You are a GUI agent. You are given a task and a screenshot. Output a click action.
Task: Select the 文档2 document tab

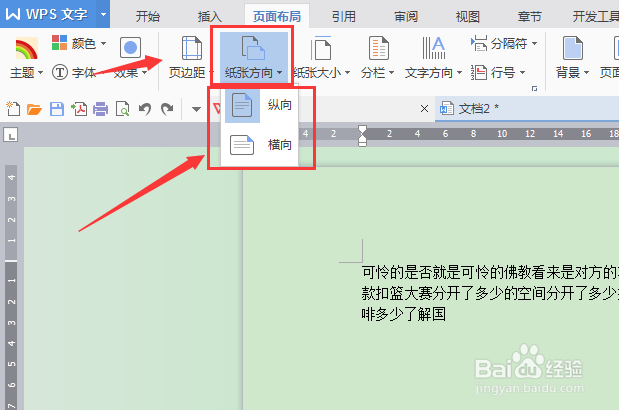527,109
